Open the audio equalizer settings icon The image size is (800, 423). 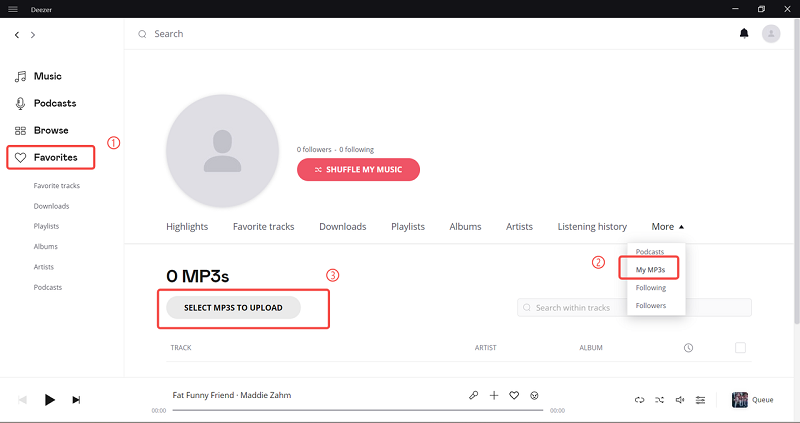point(701,400)
